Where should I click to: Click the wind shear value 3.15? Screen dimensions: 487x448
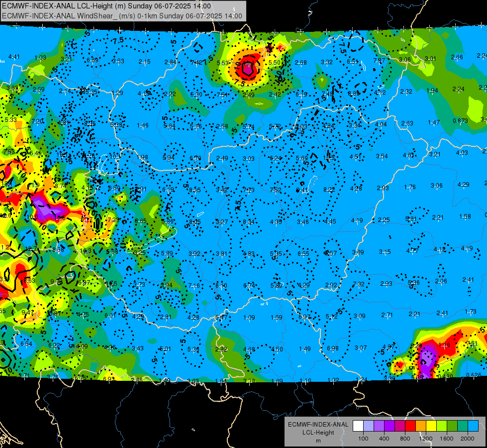385,251
